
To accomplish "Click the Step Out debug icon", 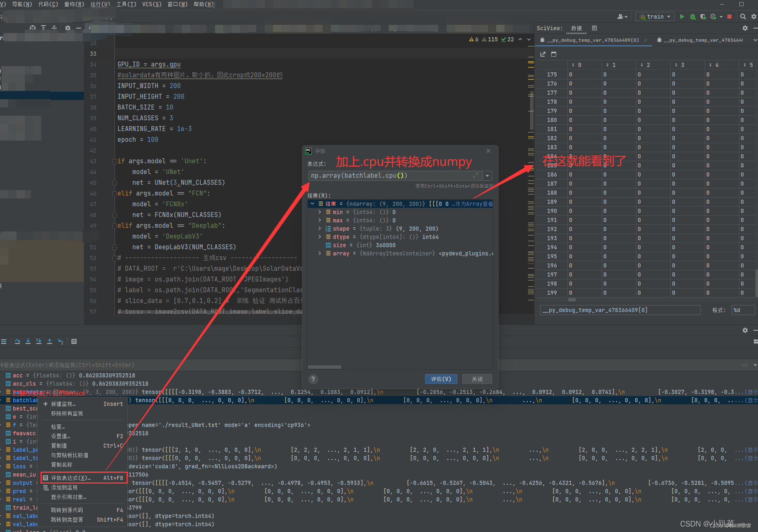I will [49, 341].
